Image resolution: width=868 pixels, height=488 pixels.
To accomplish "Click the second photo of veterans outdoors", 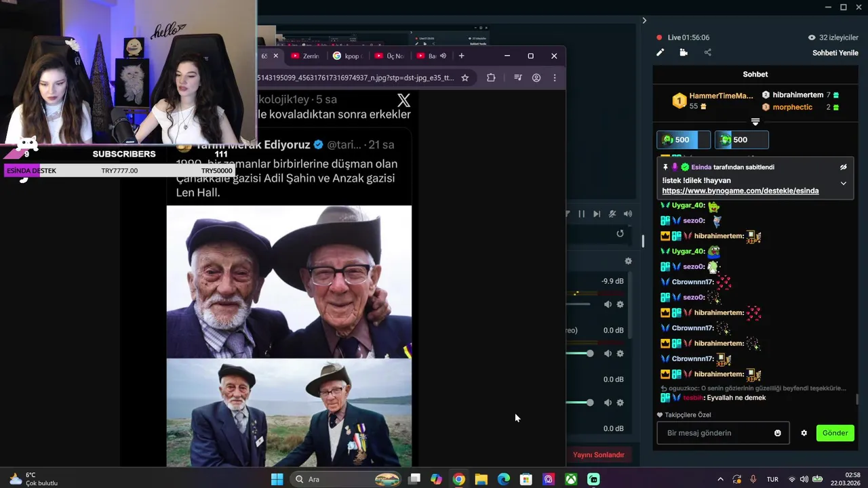I will coord(289,413).
